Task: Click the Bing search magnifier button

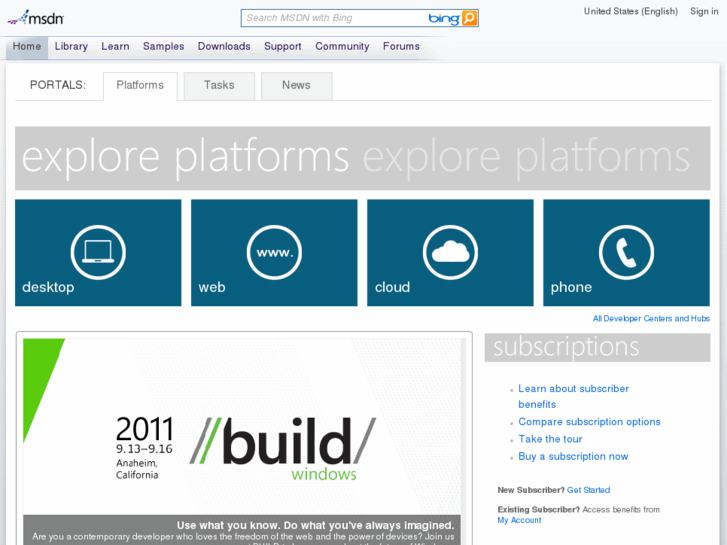Action: pos(469,18)
